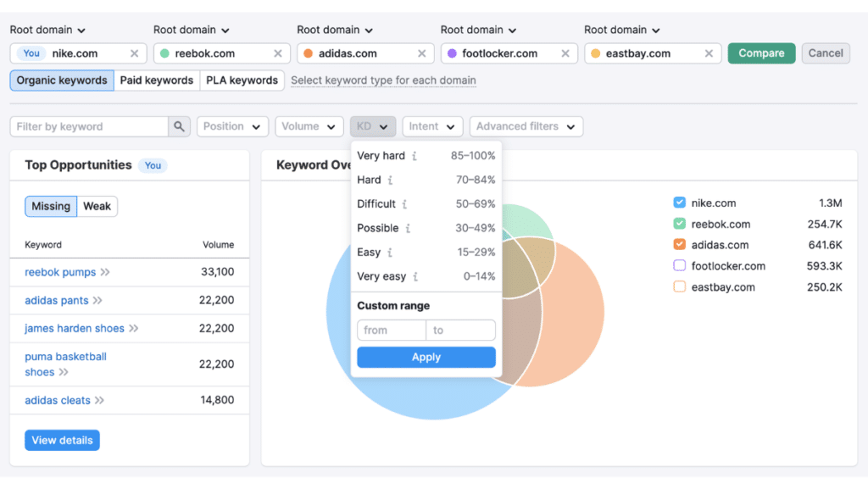Click info icon next to Easy
Image resolution: width=868 pixels, height=489 pixels.
pyautogui.click(x=390, y=253)
